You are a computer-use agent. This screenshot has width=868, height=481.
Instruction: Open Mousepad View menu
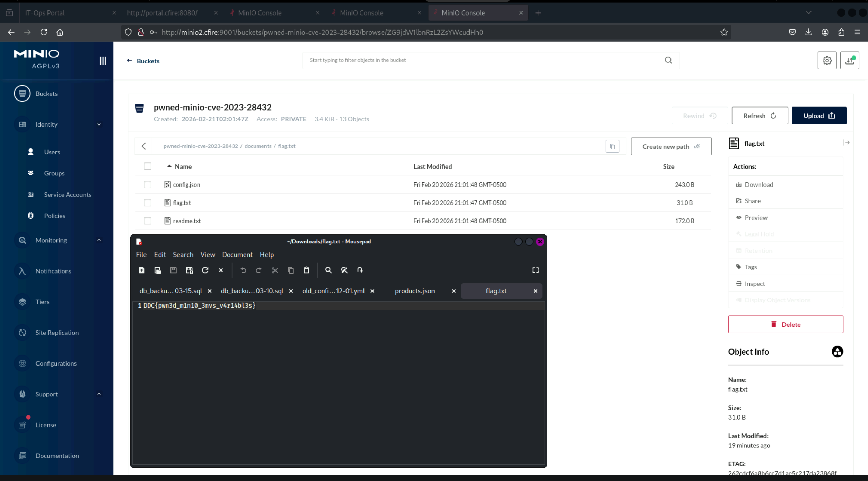click(x=208, y=255)
